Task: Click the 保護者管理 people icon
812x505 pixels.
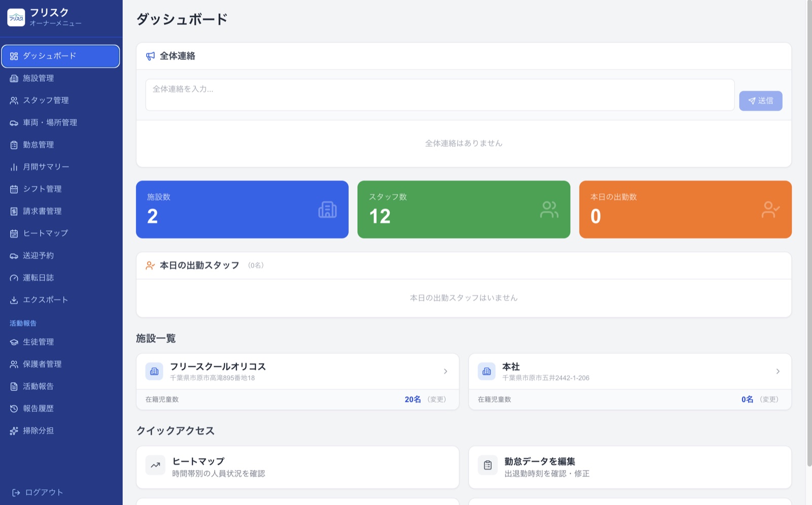Action: pyautogui.click(x=14, y=364)
